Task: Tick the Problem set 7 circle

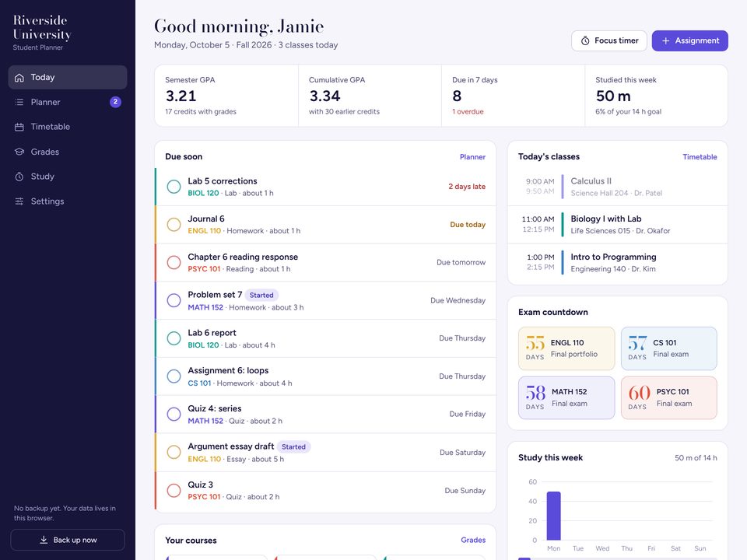Action: pos(174,300)
